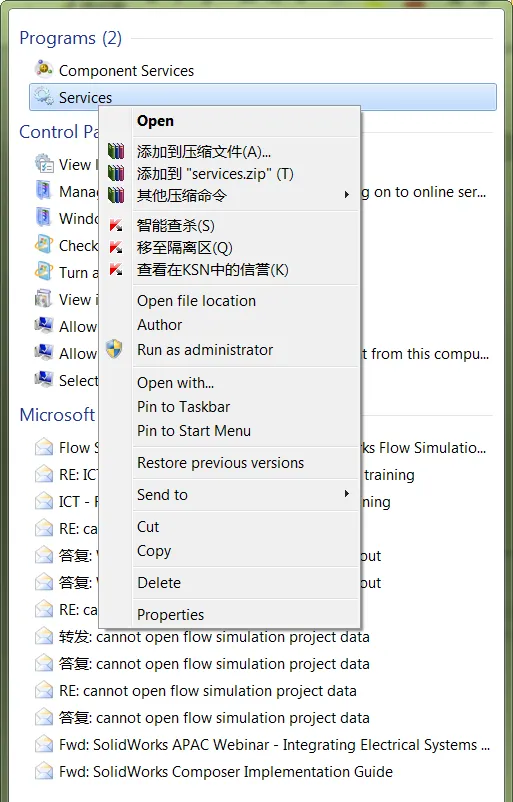The width and height of the screenshot is (513, 802).
Task: Click the mail icon for SolidWorks Composer Implementation Guide
Action: (44, 771)
